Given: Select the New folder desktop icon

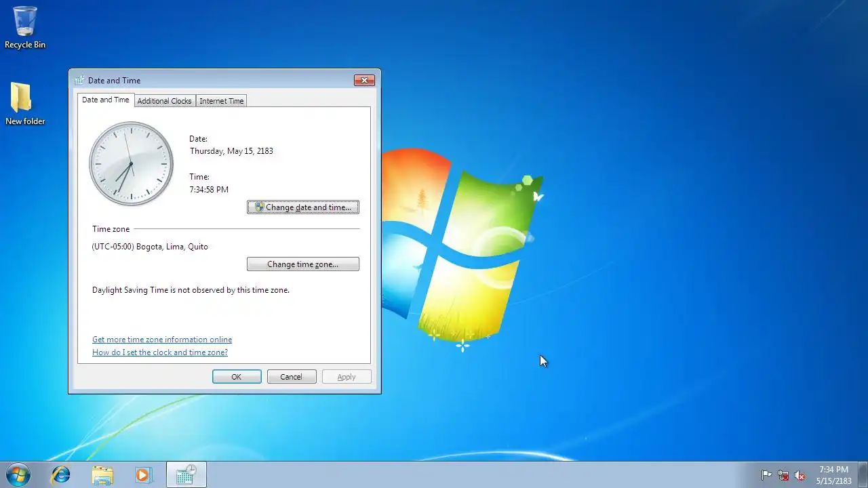Looking at the screenshot, I should [25, 104].
